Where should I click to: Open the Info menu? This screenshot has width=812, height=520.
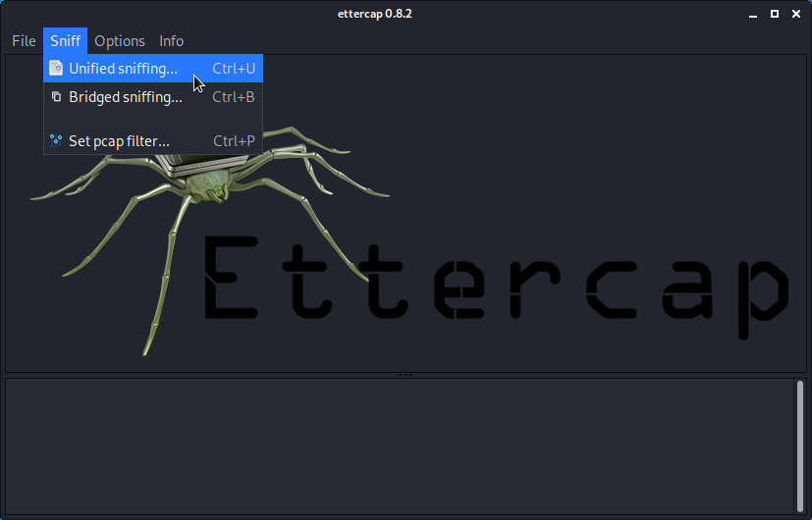pos(172,41)
